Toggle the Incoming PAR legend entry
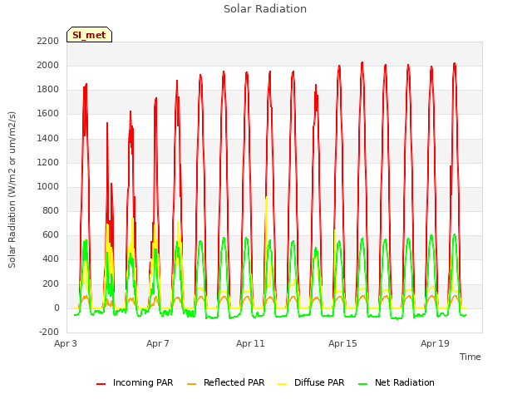 click(135, 382)
